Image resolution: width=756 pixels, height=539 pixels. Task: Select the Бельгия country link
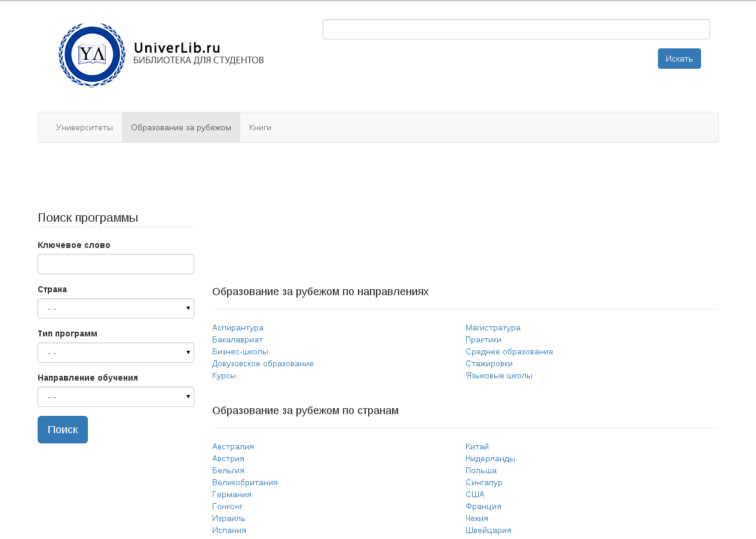[228, 470]
